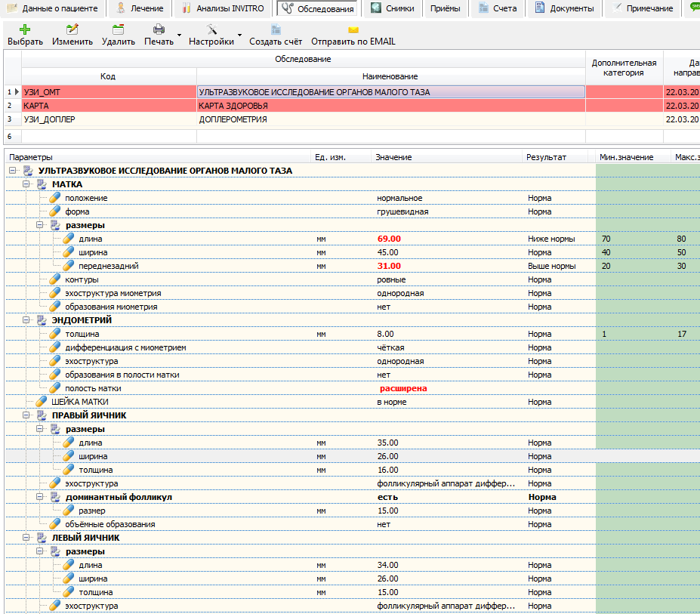Select the Обследования tab
The width and height of the screenshot is (700, 614).
[x=319, y=8]
